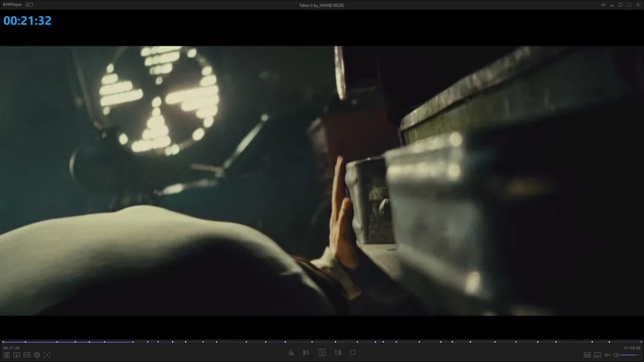This screenshot has width=644, height=362.
Task: Click the pin-on-top icon in title bar
Action: tap(603, 5)
